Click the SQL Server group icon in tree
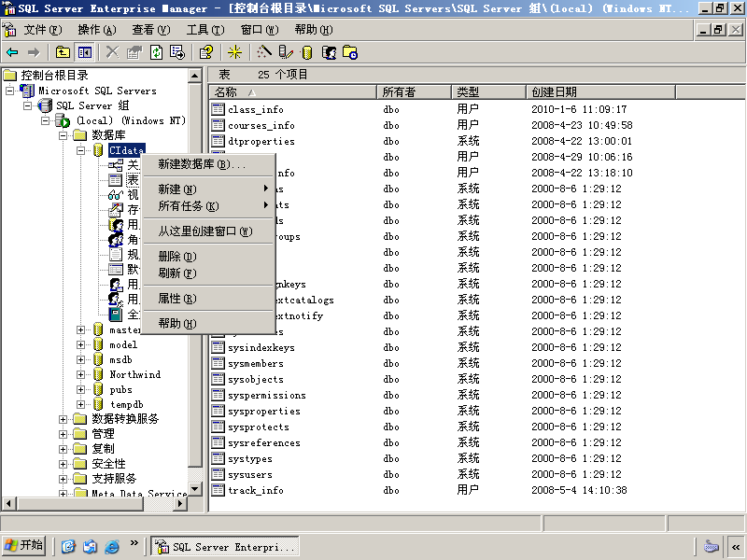The image size is (747, 560). point(45,105)
